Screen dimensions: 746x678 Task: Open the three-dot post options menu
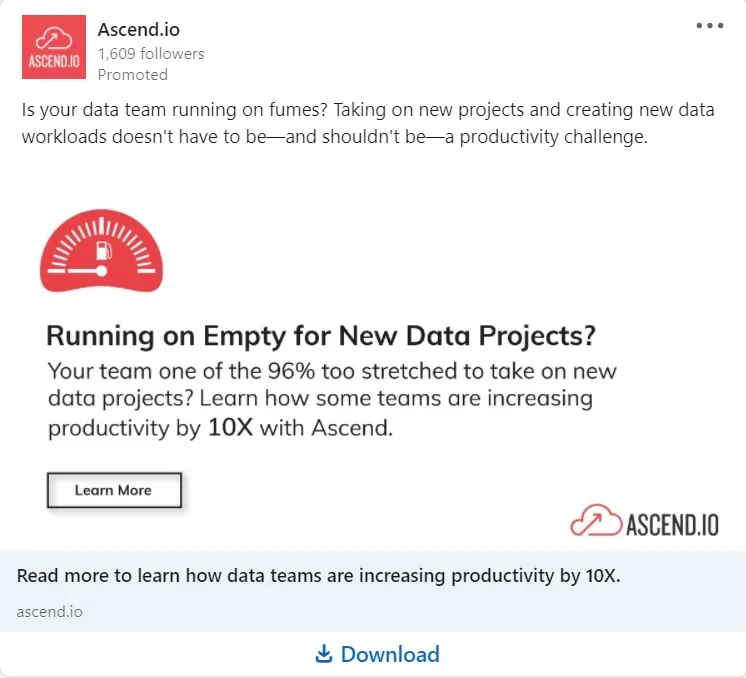point(709,26)
